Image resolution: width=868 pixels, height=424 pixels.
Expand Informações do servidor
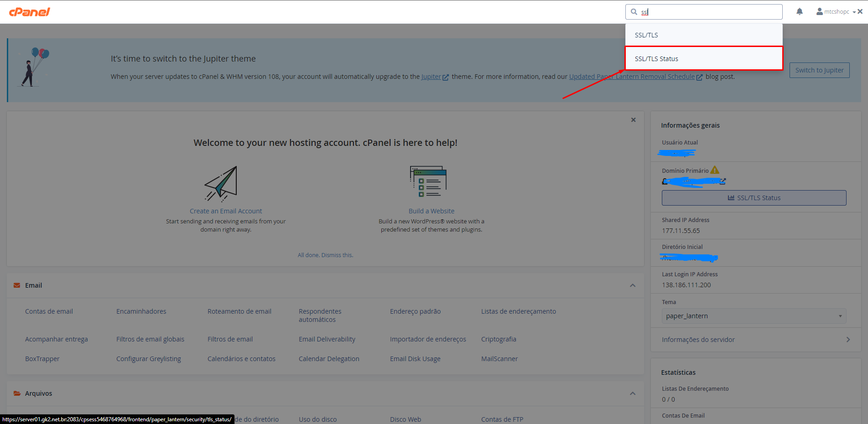point(756,340)
